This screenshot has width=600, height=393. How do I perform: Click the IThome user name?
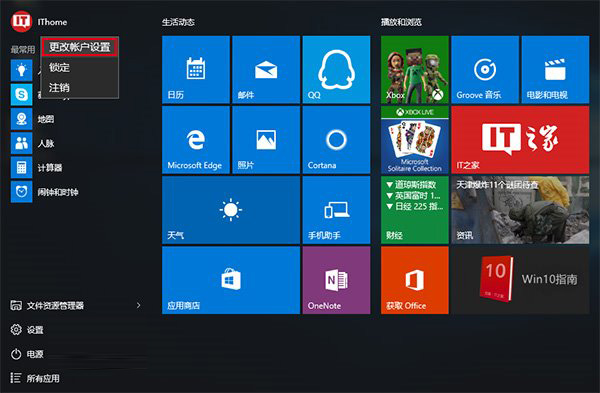tap(52, 22)
